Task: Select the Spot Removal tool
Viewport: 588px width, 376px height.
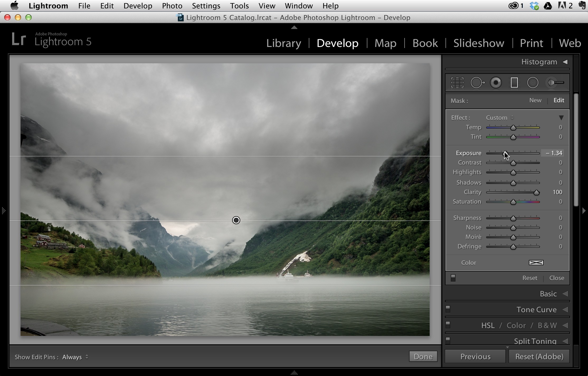Action: coord(477,83)
